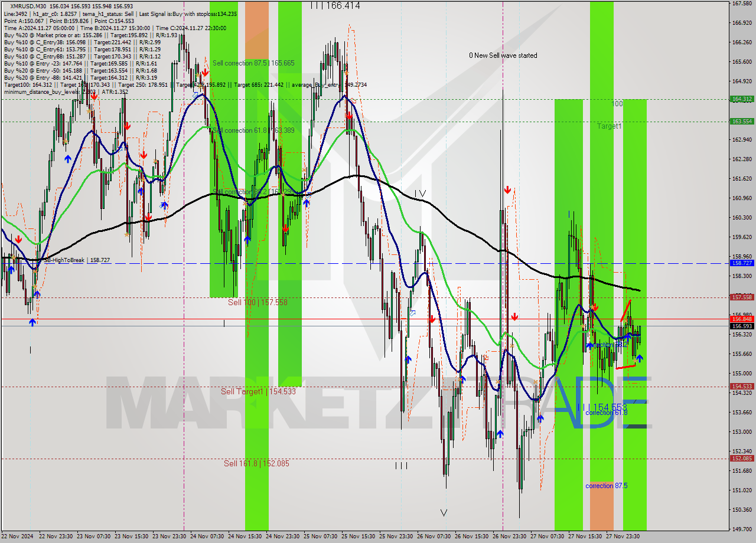Select the '27 Nov 07:30' time label
The height and width of the screenshot is (543, 756).
coord(546,537)
